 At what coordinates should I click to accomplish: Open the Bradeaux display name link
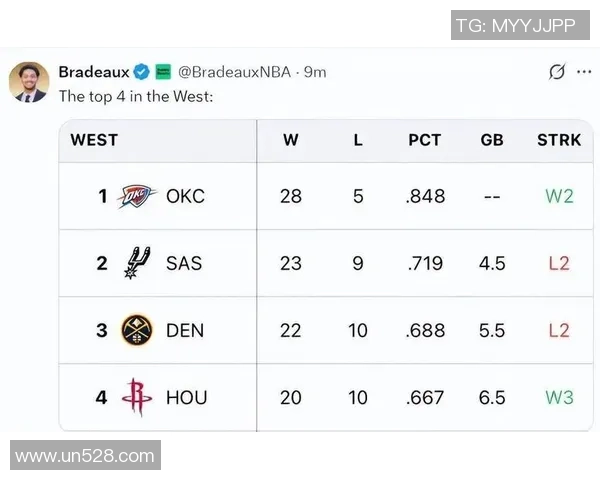tap(92, 72)
